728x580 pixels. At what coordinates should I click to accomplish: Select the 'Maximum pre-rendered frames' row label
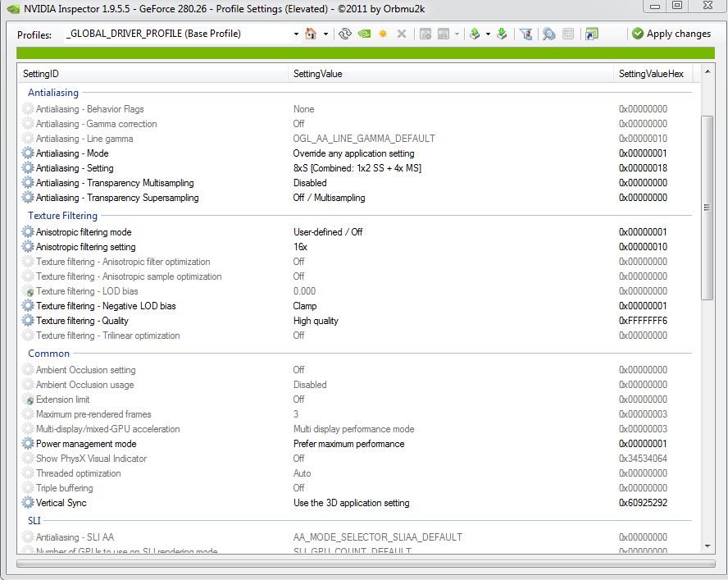pyautogui.click(x=93, y=414)
